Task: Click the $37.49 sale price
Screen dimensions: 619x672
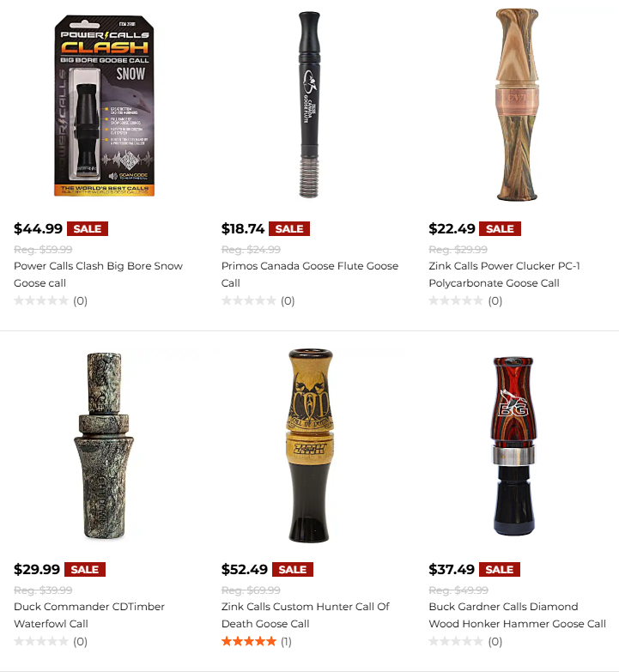Action: 452,570
